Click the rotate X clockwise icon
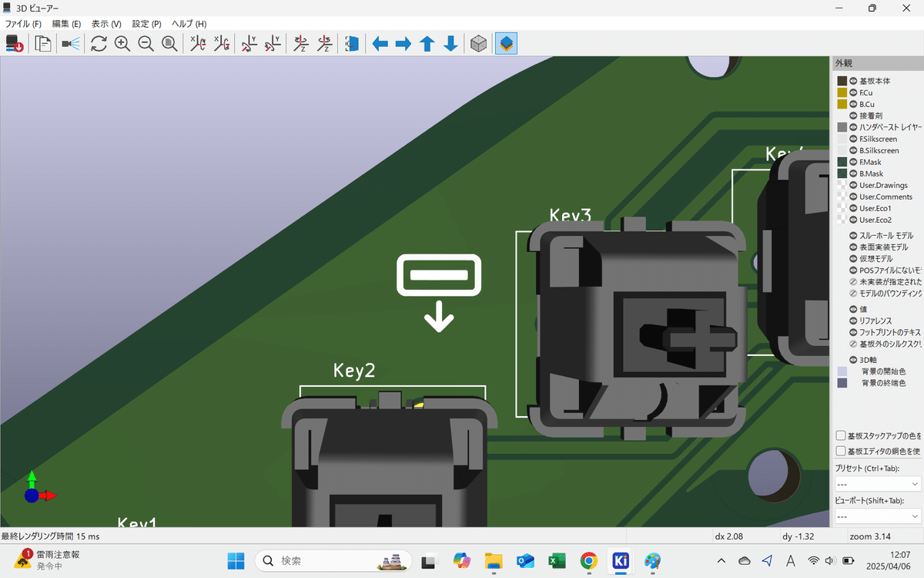The image size is (924, 578). (197, 44)
